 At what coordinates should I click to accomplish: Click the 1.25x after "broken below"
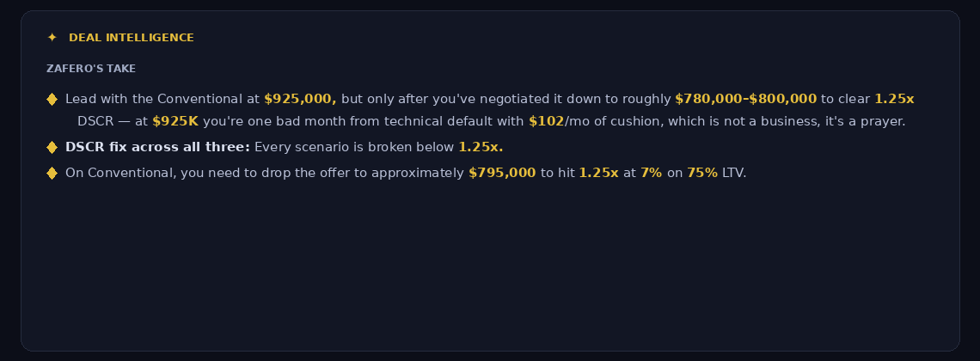pyautogui.click(x=481, y=148)
